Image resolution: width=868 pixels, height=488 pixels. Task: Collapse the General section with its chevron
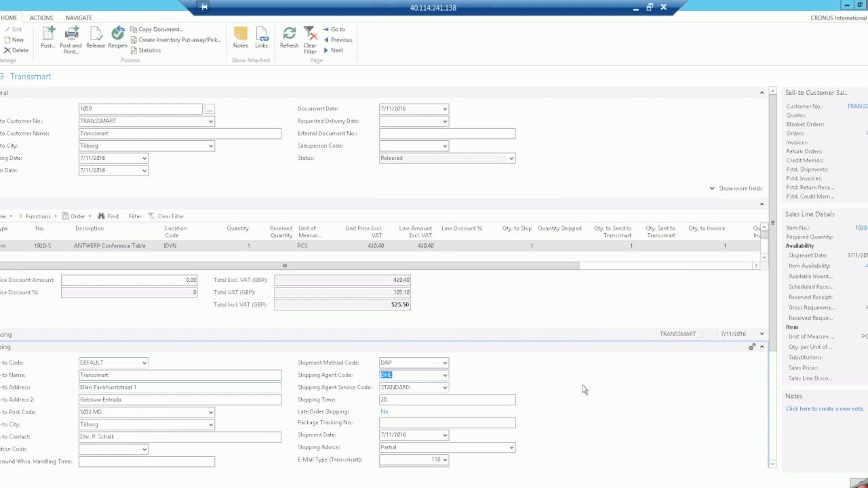point(762,93)
